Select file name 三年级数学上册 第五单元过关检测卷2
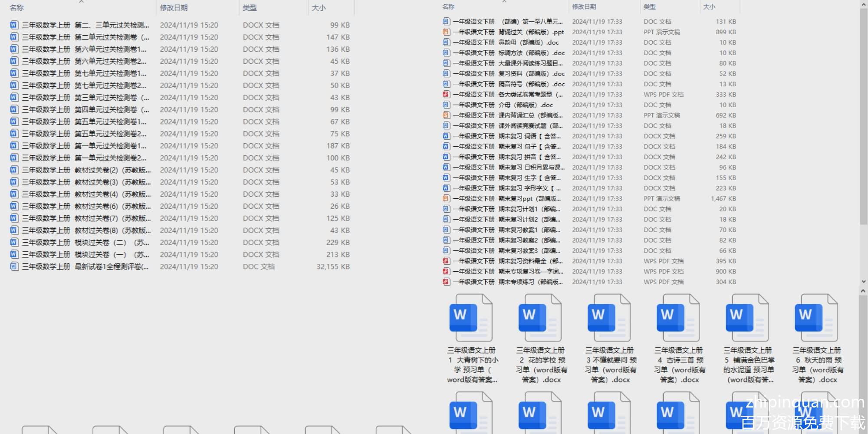 click(84, 134)
